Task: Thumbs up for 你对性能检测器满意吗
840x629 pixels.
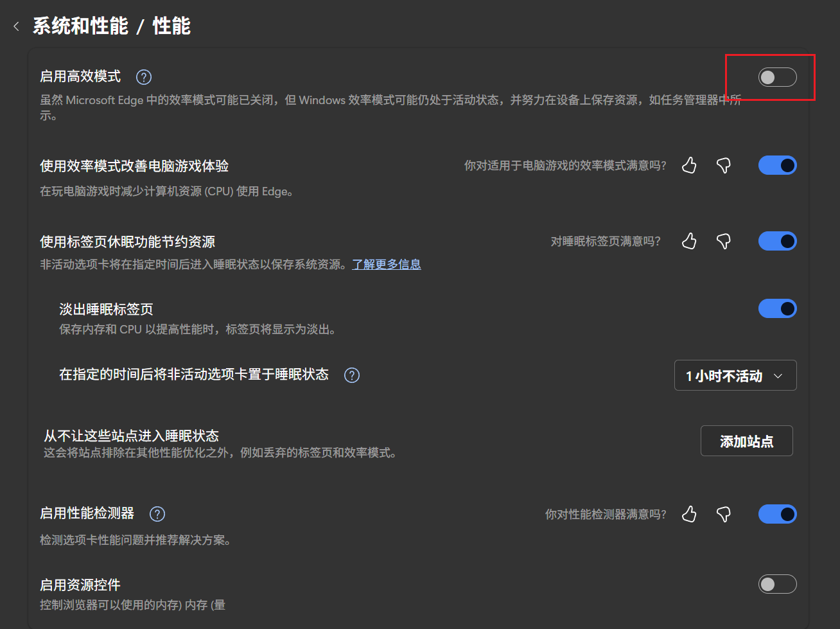Action: [689, 514]
